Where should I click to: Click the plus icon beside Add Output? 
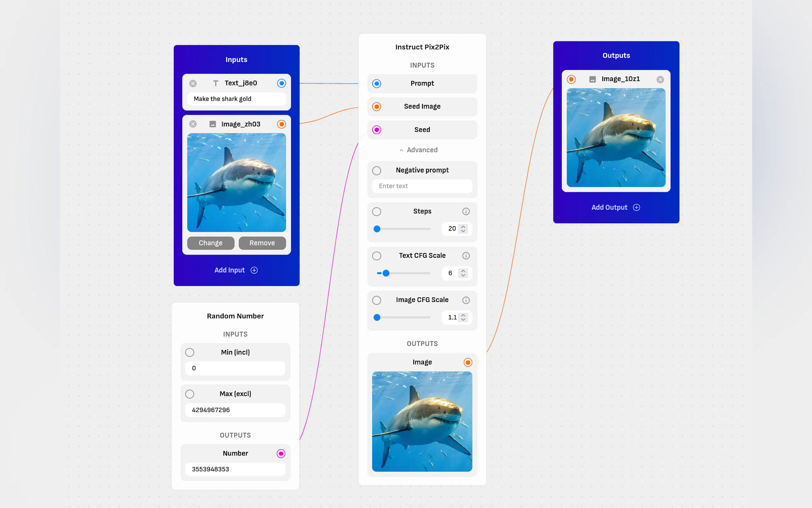tap(636, 207)
